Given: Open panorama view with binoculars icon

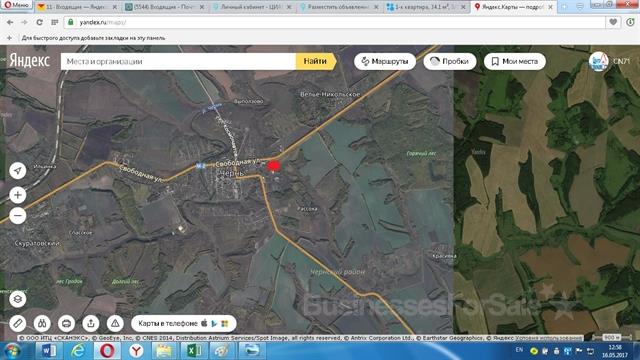Looking at the screenshot, I should tap(42, 324).
